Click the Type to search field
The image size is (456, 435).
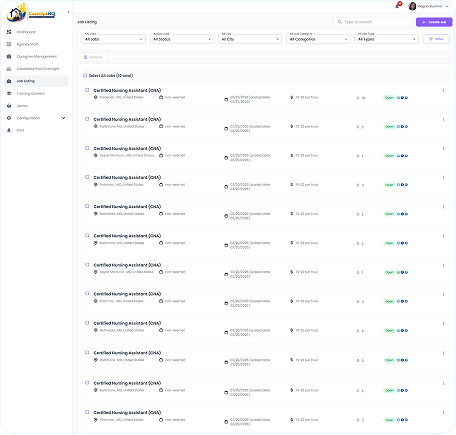[x=372, y=22]
